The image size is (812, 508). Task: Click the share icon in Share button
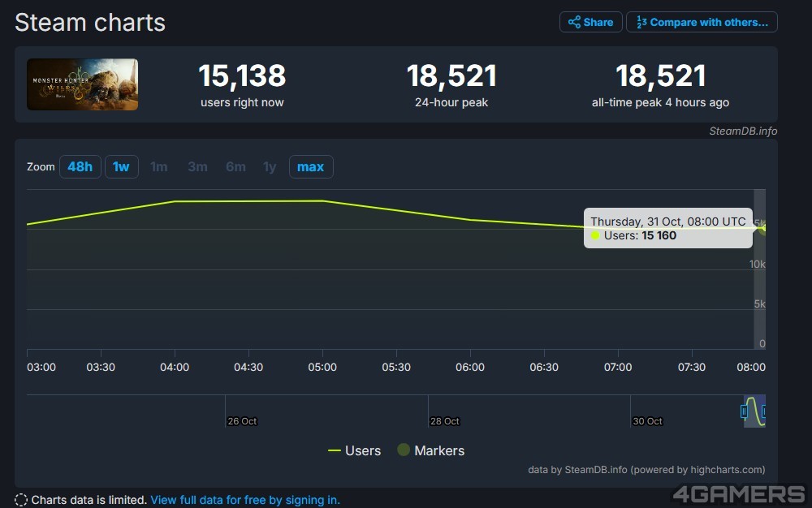[574, 22]
